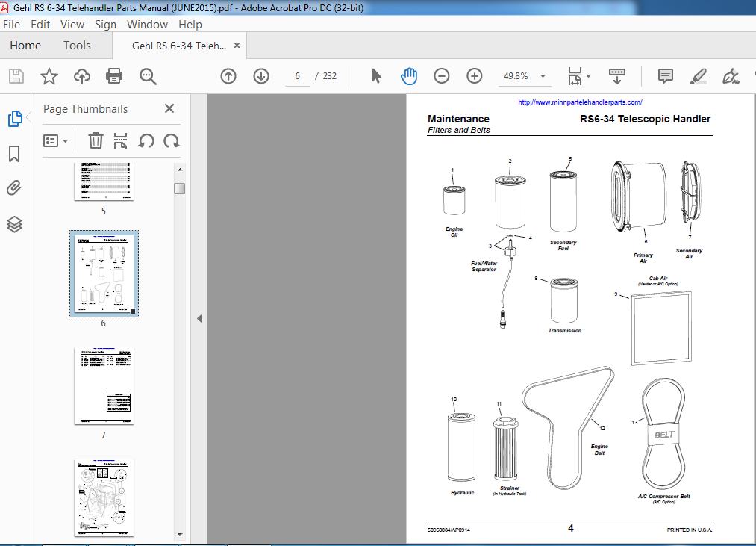
Task: Select the Highlight text pen tool
Action: coord(698,76)
